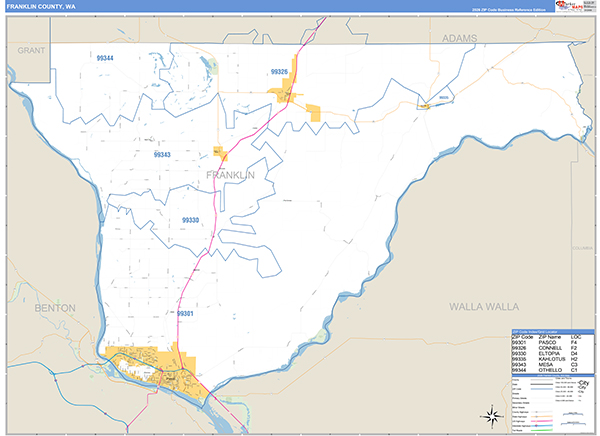Click the green Toll Roads legend line

(541, 430)
